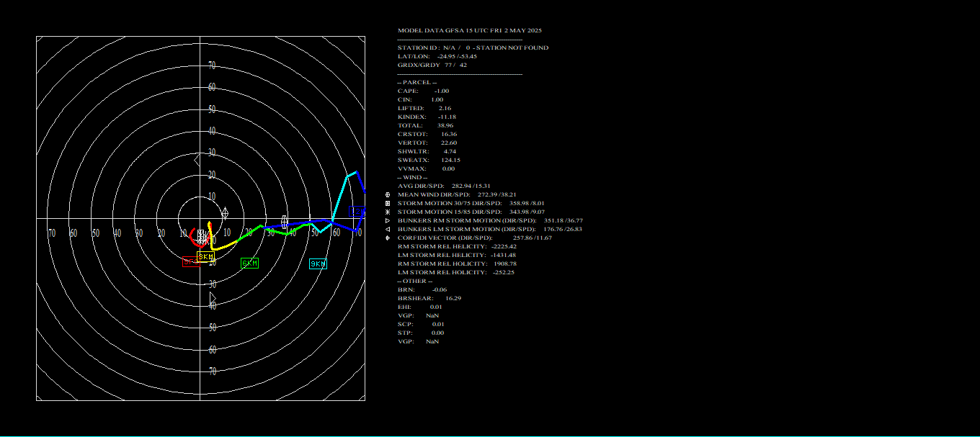The width and height of the screenshot is (980, 437).
Task: Select the LAT/LON coordinates row
Action: click(437, 56)
